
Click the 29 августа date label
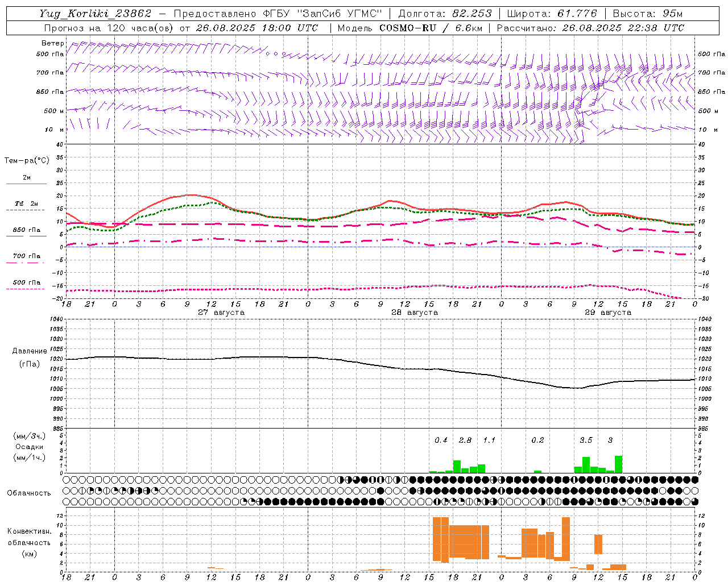[x=608, y=313]
